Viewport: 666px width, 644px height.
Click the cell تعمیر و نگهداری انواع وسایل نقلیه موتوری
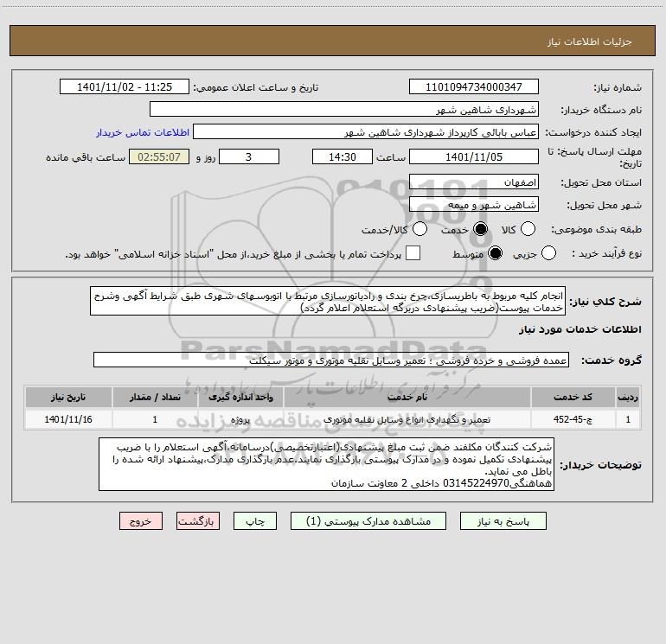pyautogui.click(x=407, y=420)
